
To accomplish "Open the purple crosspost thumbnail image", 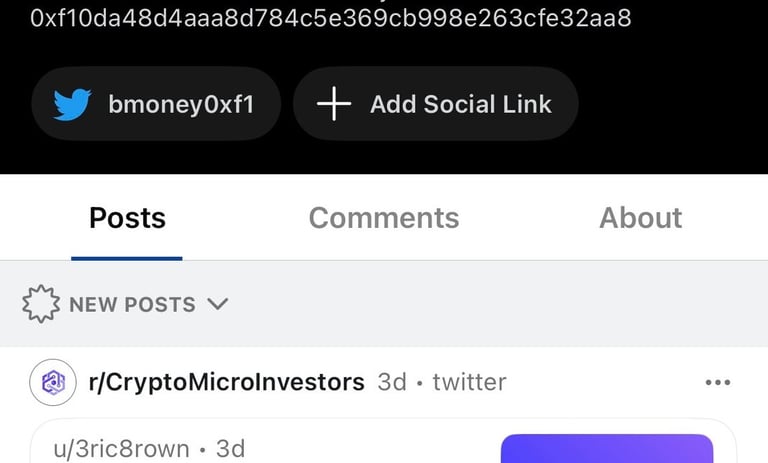I will pos(607,448).
